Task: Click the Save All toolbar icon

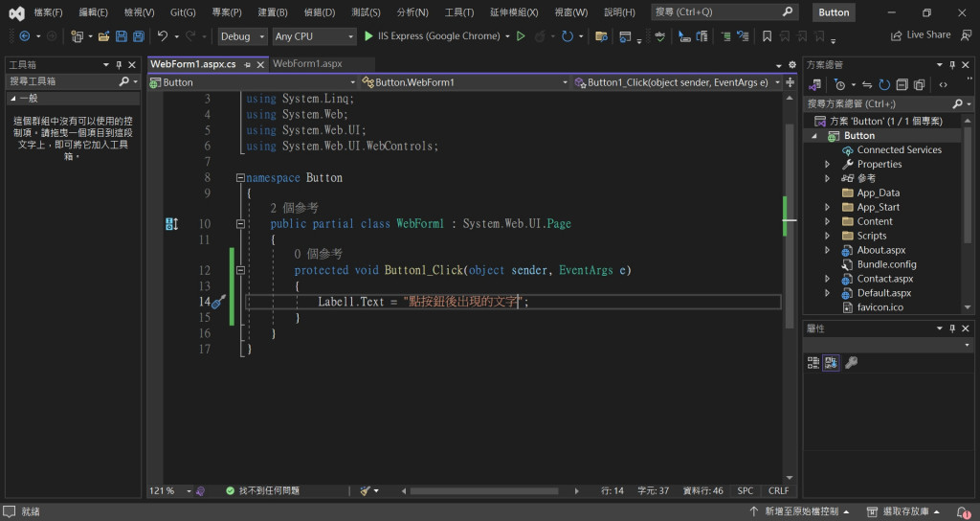Action: [x=138, y=36]
